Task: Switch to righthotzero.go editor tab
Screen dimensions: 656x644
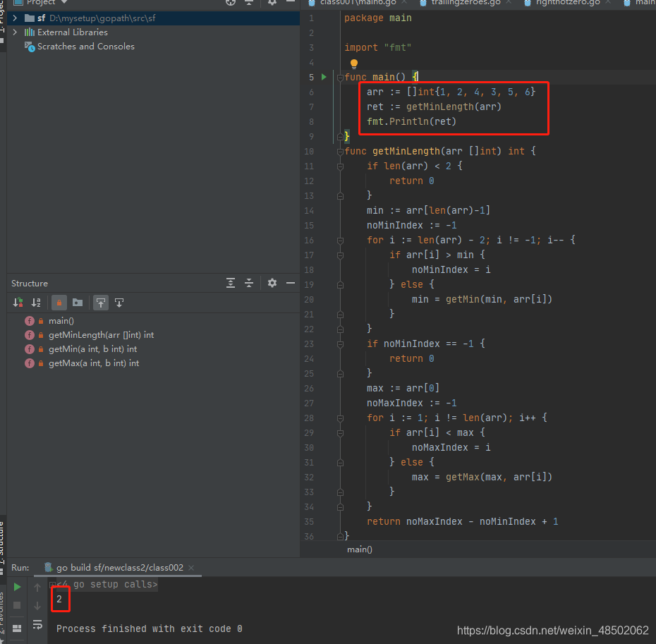Action: 568,3
